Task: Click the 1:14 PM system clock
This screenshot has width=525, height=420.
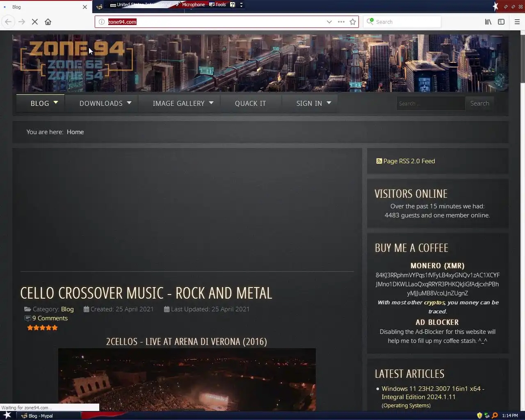Action: click(x=510, y=415)
